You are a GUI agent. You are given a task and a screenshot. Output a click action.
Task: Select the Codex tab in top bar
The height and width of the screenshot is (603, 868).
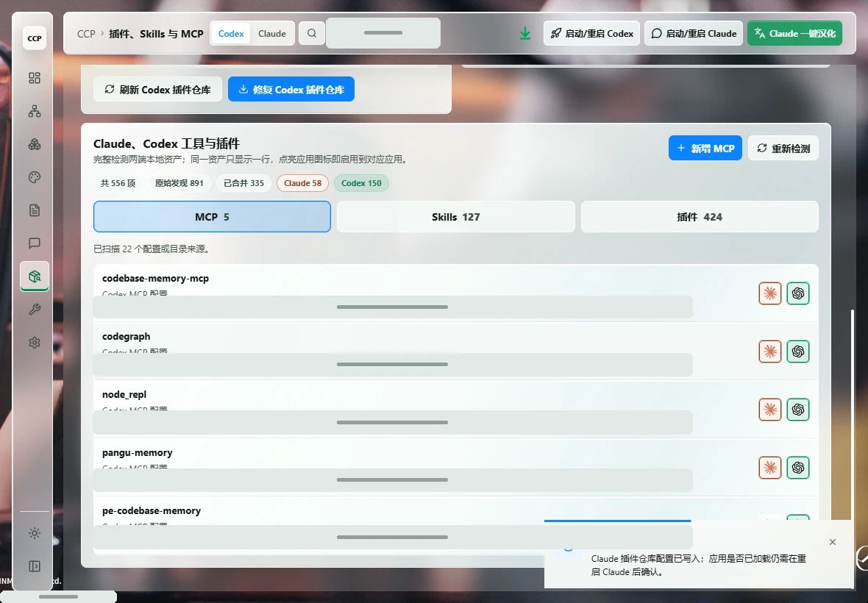tap(231, 34)
